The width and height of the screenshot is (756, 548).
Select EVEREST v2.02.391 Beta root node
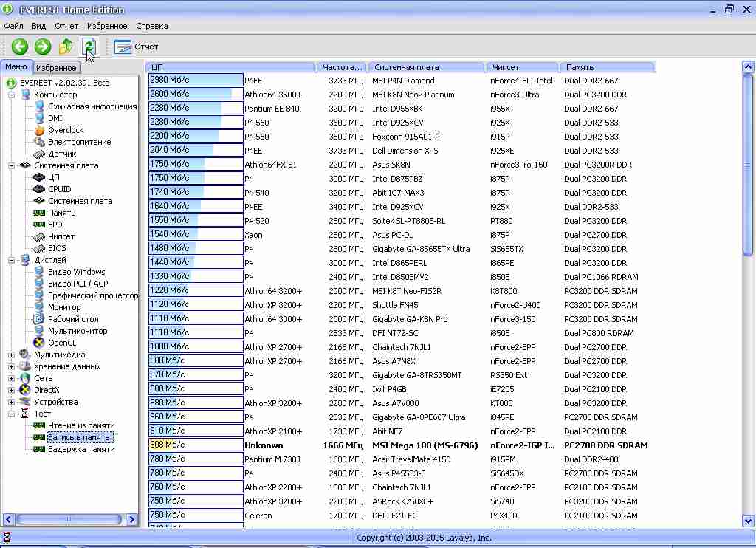point(65,83)
